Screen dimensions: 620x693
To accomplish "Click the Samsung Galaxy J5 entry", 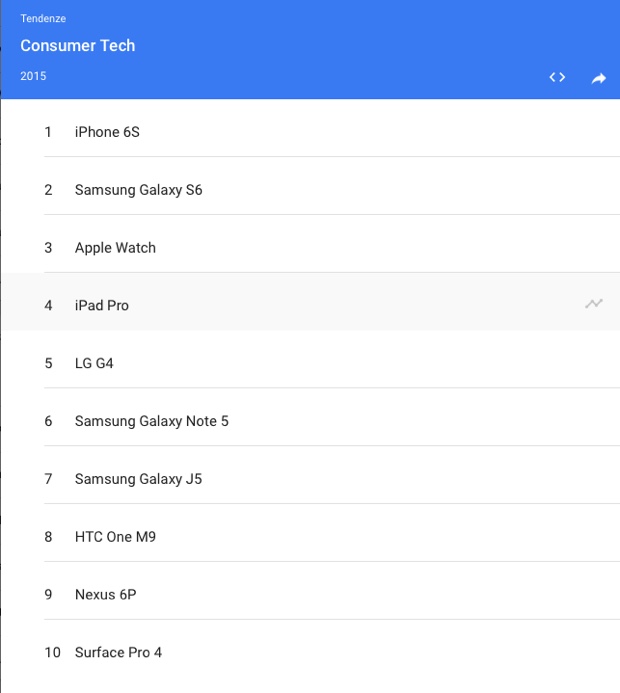I will coord(138,479).
